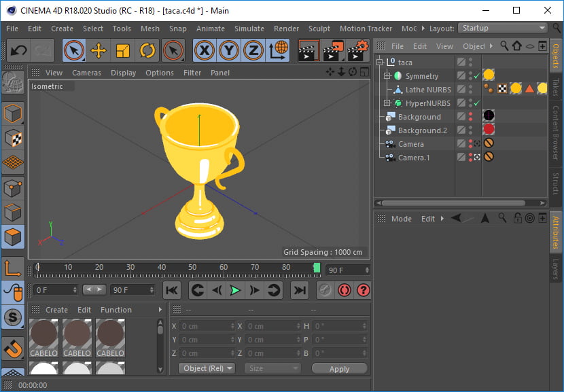This screenshot has height=392, width=564.
Task: Click the Render Settings icon
Action: 357,50
